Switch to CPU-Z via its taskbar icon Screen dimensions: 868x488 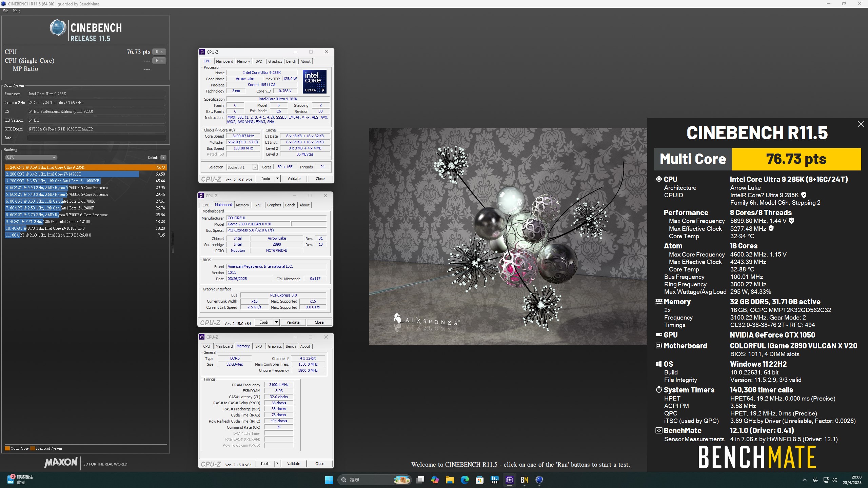(x=510, y=480)
